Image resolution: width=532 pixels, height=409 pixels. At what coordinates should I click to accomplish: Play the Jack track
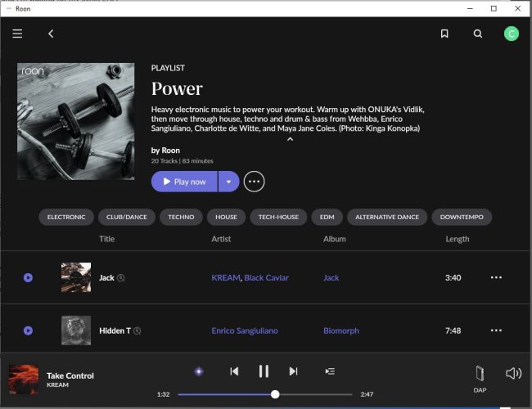point(28,278)
